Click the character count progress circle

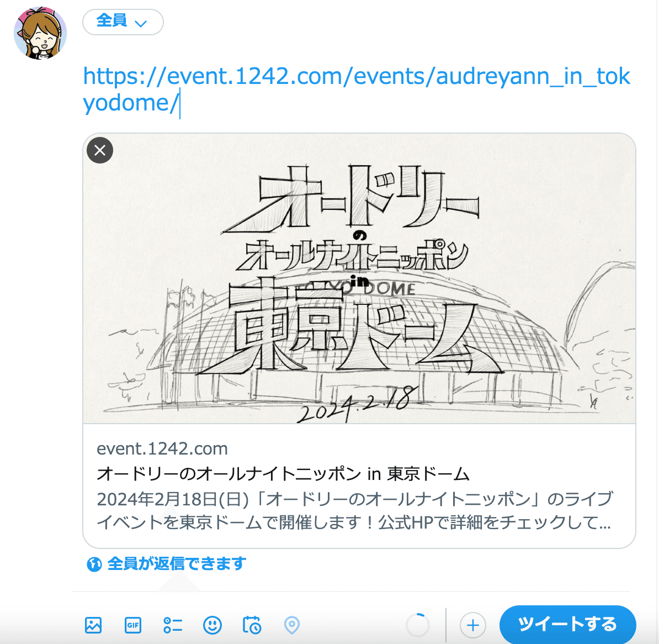tap(418, 625)
